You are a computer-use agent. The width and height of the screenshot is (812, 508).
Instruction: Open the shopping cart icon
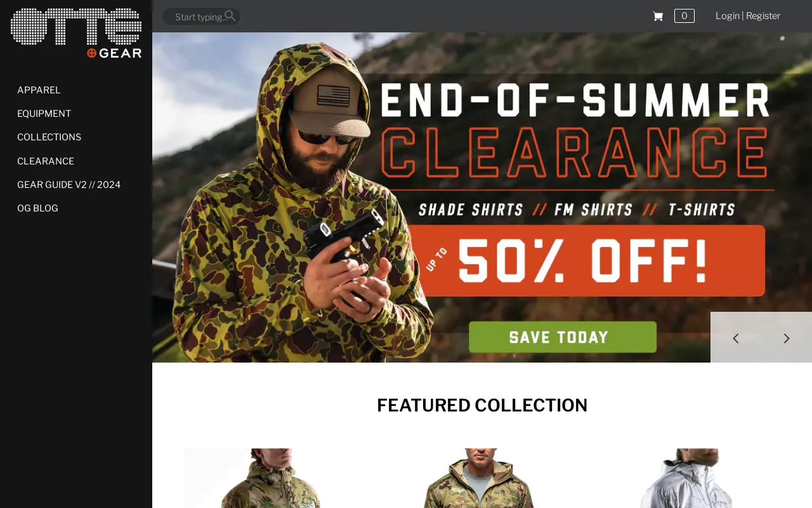click(x=658, y=17)
